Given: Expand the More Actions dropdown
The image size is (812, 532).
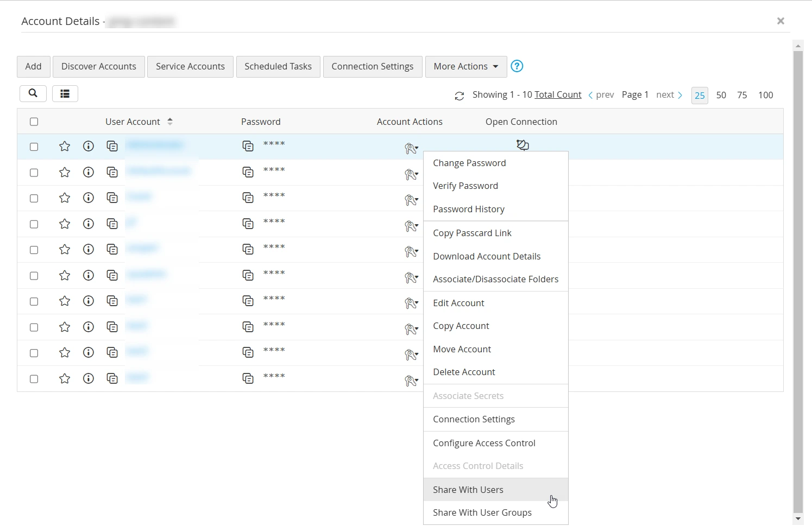Looking at the screenshot, I should (465, 66).
